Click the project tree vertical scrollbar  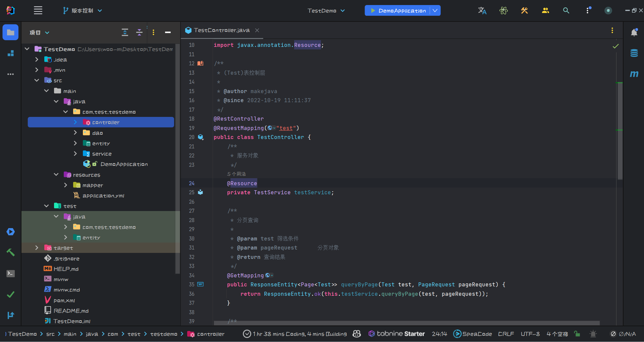177,158
